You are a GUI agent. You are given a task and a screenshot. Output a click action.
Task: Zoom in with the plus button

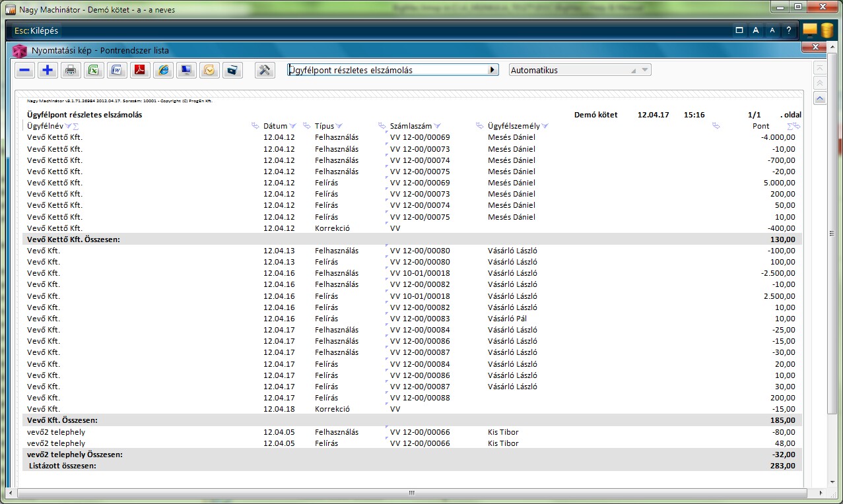(x=48, y=70)
